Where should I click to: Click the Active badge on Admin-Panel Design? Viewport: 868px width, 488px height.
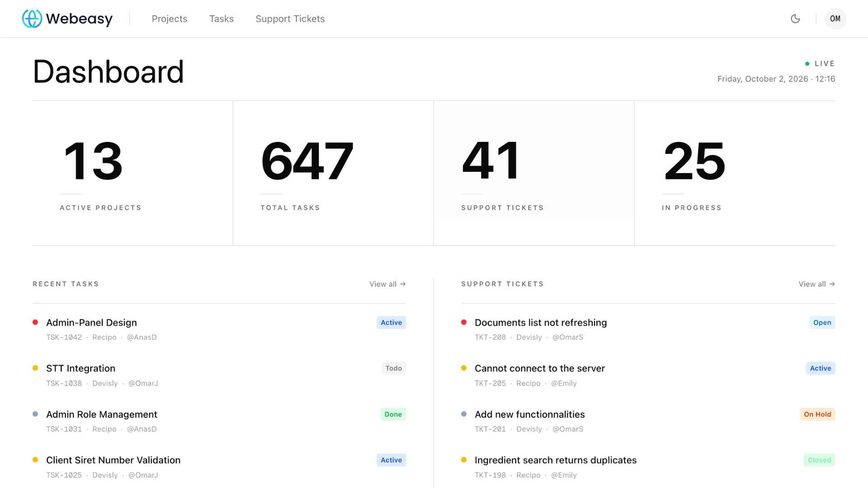[x=391, y=323]
